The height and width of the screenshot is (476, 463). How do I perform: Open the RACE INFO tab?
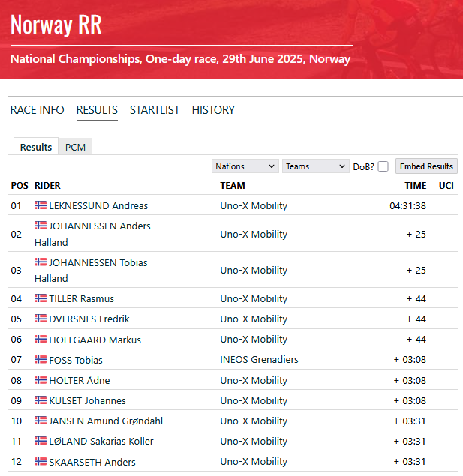tap(37, 110)
